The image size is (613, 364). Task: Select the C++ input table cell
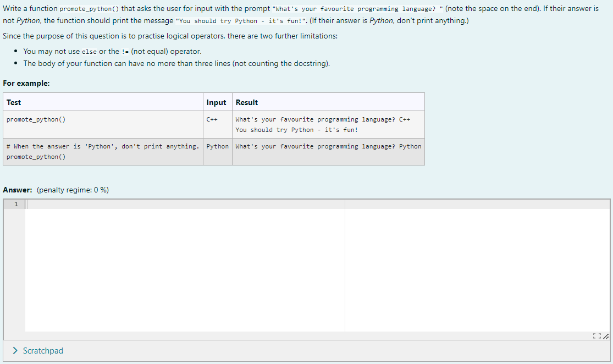point(212,119)
